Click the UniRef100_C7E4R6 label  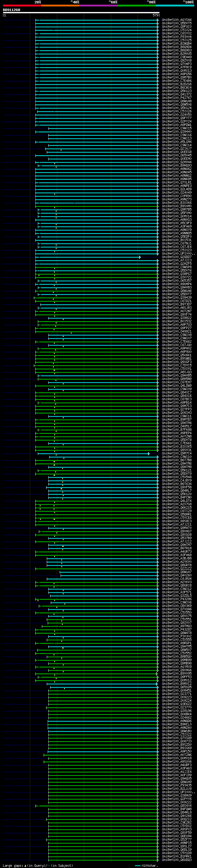pos(176,81)
